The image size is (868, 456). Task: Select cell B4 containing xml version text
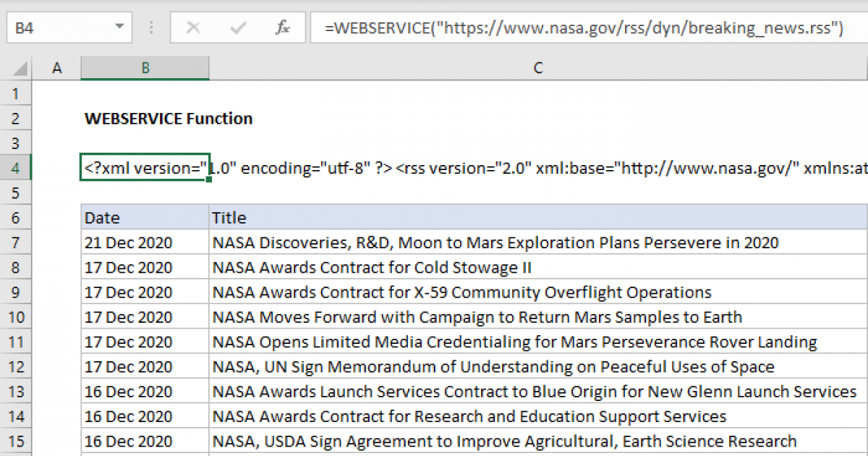pyautogui.click(x=145, y=169)
